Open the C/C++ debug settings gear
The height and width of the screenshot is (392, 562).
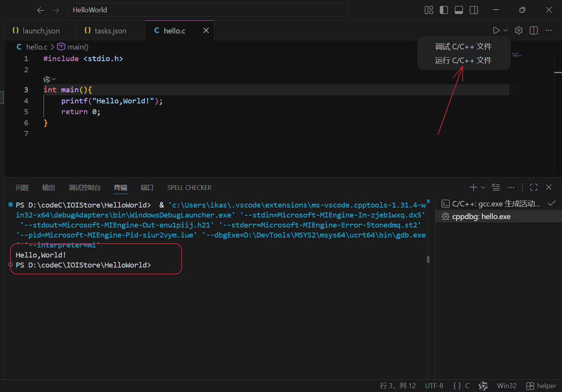(x=519, y=30)
